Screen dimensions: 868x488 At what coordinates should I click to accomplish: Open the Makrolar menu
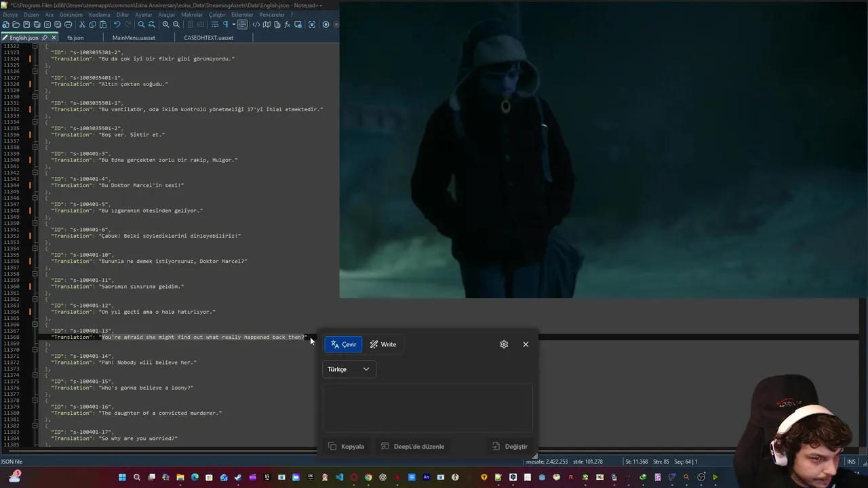point(192,14)
